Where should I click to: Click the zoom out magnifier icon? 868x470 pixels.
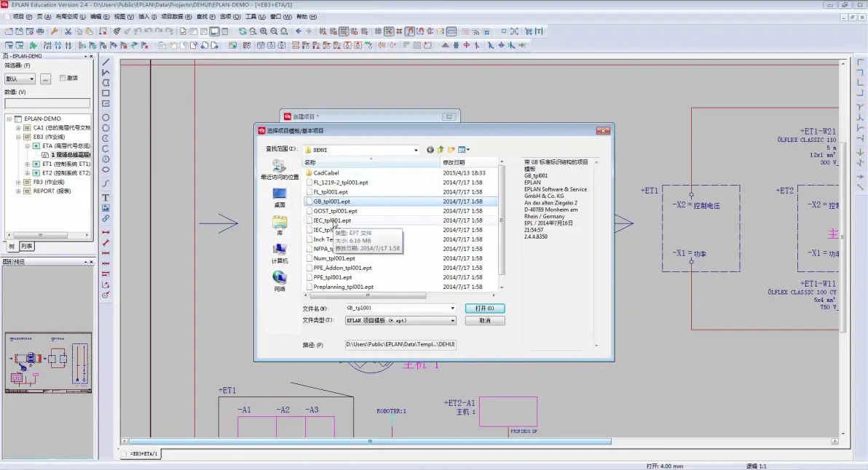pyautogui.click(x=274, y=31)
